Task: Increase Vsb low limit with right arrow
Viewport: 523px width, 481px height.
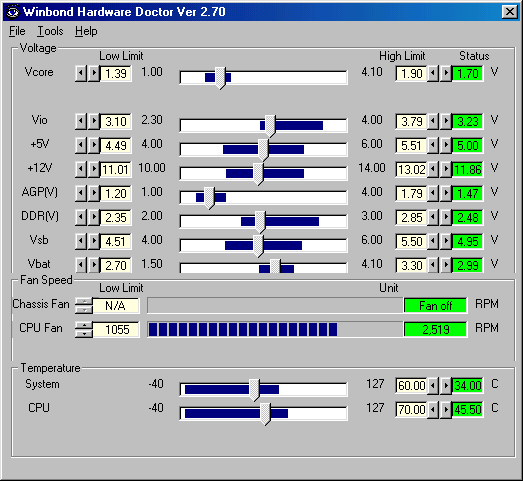Action: (x=94, y=242)
